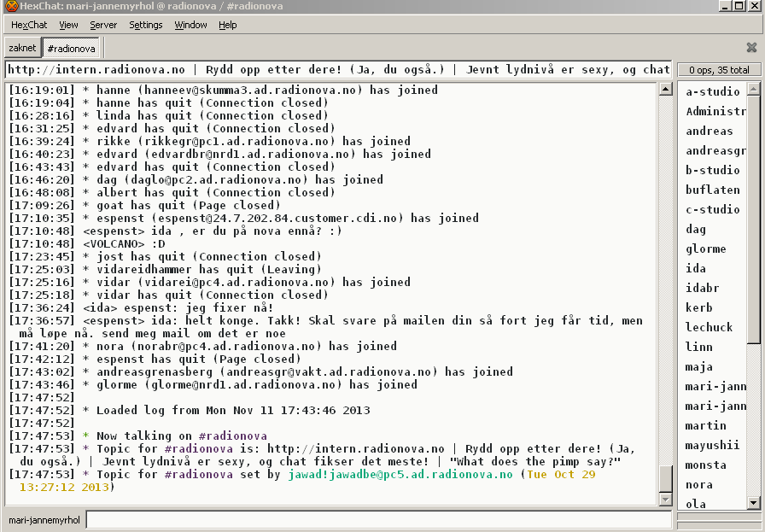765x532 pixels.
Task: Select user Administr in the user list
Action: coord(713,111)
